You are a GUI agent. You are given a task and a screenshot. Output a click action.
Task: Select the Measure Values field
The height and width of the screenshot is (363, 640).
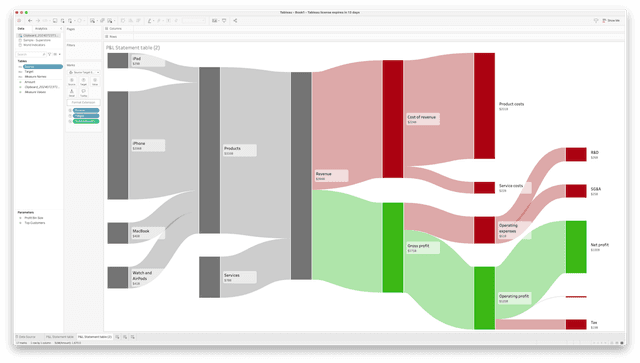point(35,92)
